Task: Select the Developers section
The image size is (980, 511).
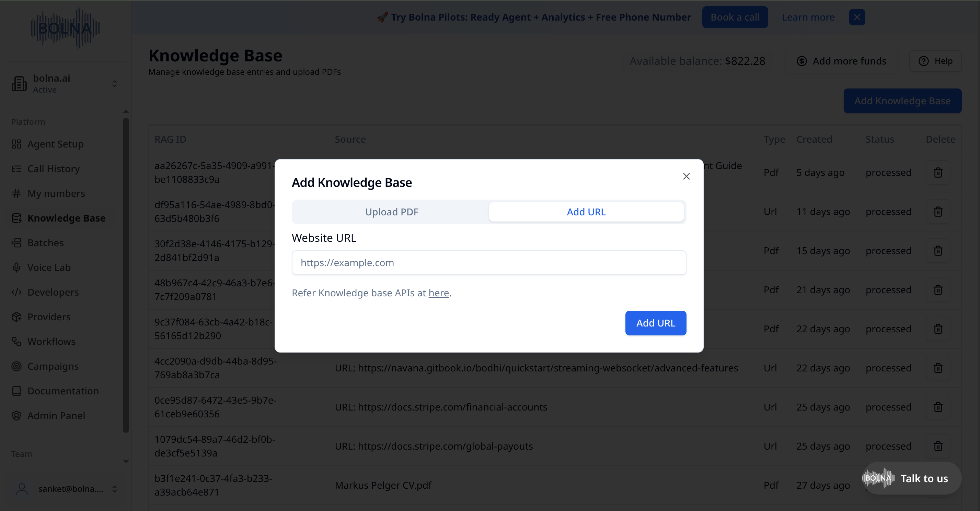Action: [x=53, y=292]
